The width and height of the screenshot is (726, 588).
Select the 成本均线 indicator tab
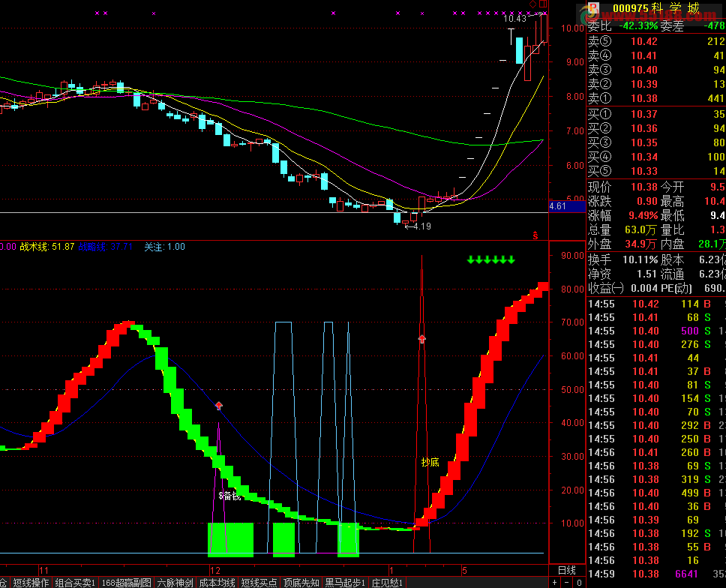217,582
